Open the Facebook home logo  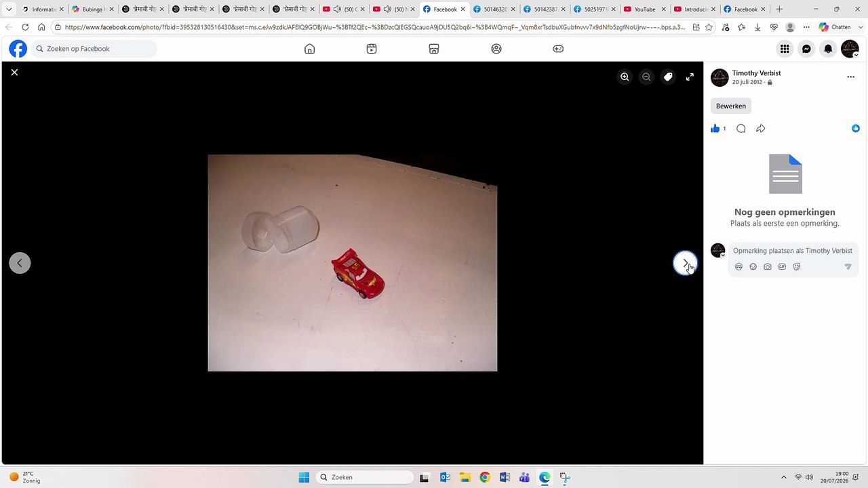18,49
